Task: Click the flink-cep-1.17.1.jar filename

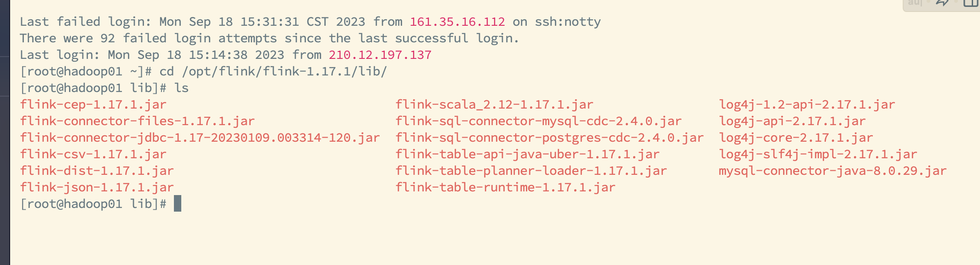Action: click(x=93, y=105)
